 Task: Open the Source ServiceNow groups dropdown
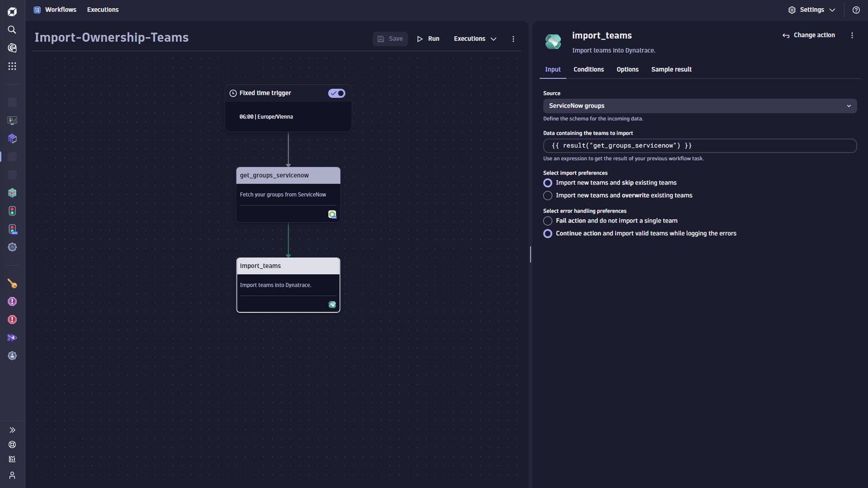700,106
